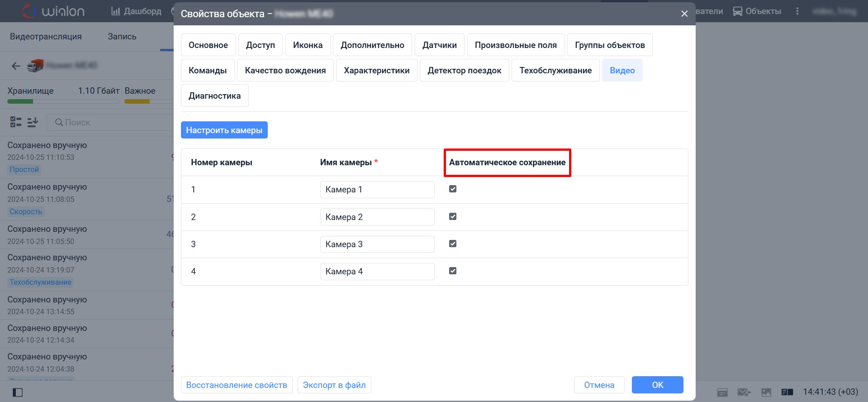This screenshot has height=402, width=868.
Task: Uncheck auto save for camera 4
Action: click(x=453, y=271)
